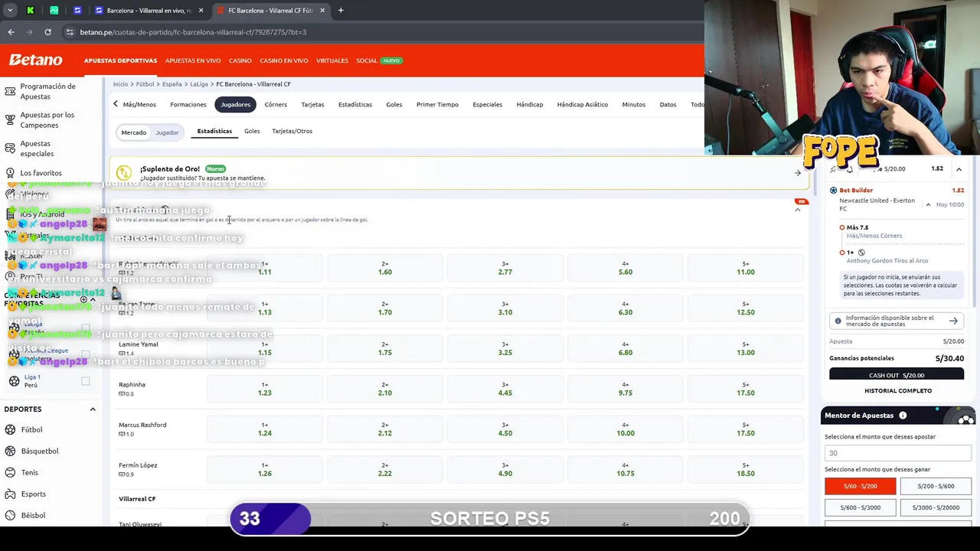
Task: Select Marcus Rashford 3+ odds 4.50
Action: tap(505, 429)
